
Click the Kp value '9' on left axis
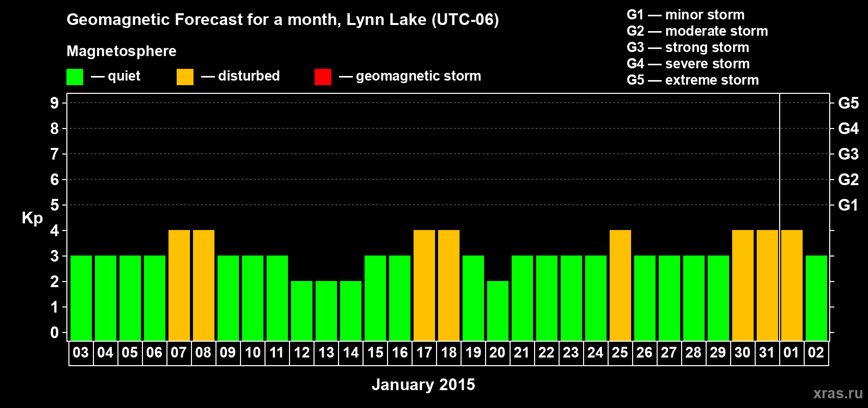[x=55, y=103]
